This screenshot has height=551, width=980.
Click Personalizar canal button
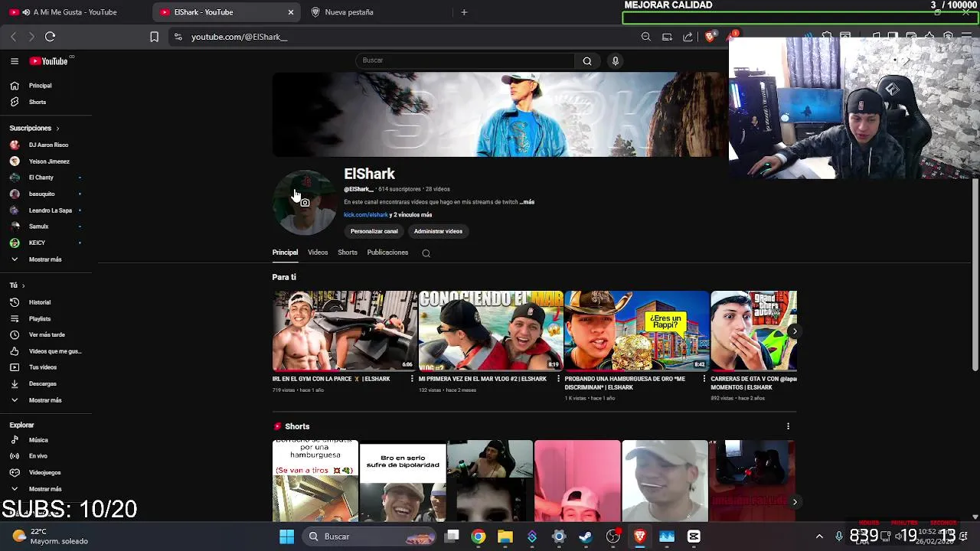pyautogui.click(x=374, y=231)
